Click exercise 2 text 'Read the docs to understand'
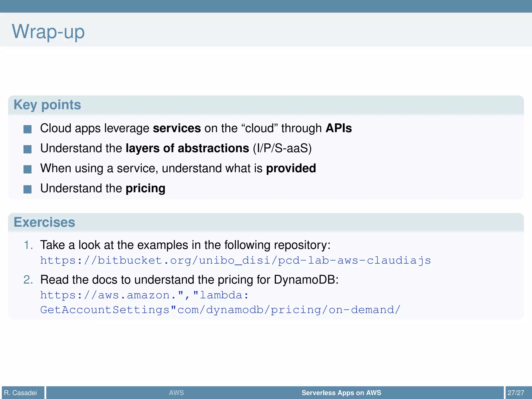The width and height of the screenshot is (532, 399). coord(189,280)
